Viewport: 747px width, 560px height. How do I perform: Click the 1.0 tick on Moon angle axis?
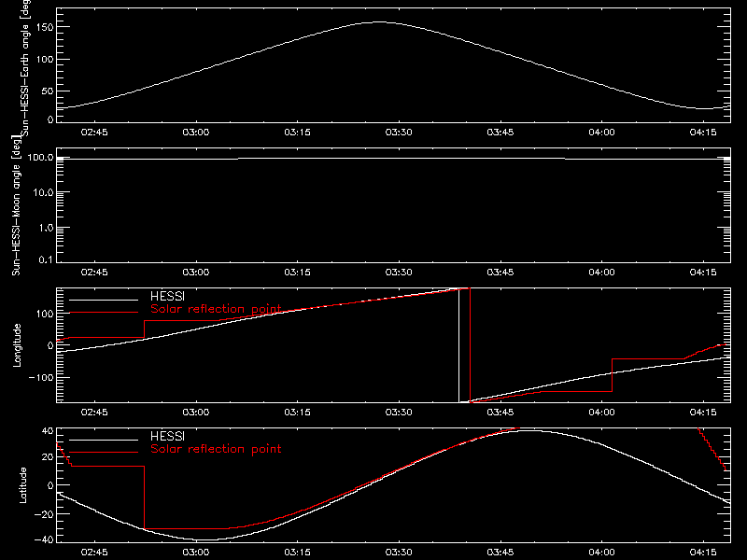(46, 228)
